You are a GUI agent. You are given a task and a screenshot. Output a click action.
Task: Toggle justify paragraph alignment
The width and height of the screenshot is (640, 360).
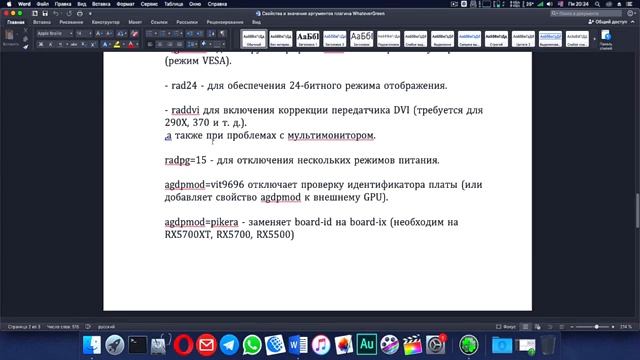tap(179, 44)
